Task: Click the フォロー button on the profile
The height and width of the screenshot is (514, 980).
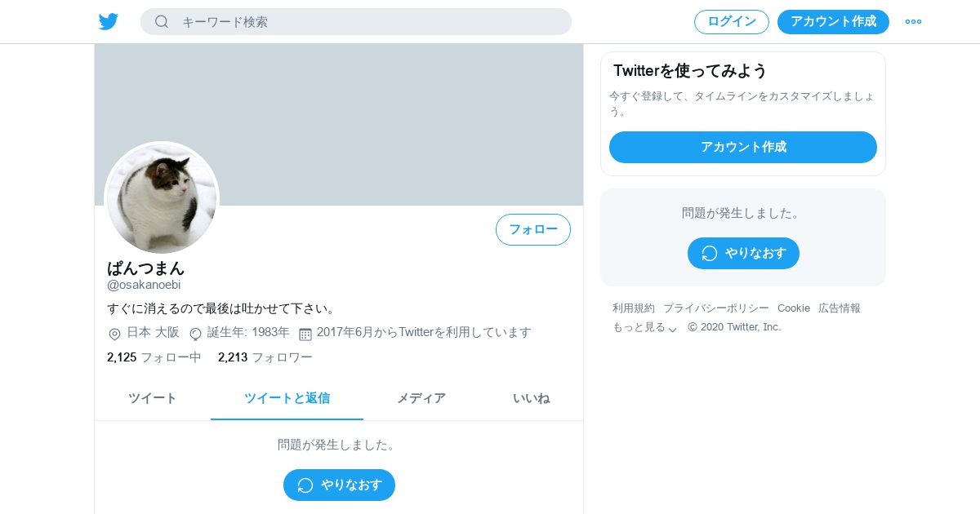Action: (533, 229)
